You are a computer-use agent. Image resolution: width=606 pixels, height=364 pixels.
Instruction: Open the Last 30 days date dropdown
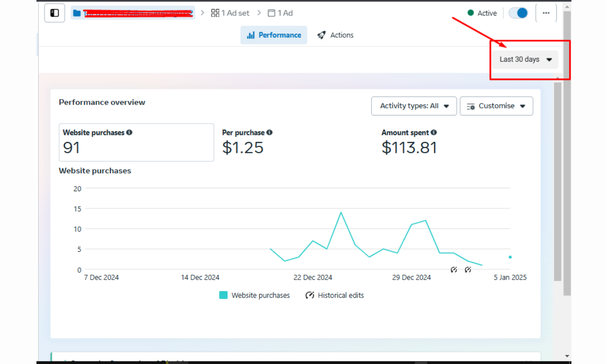coord(526,60)
